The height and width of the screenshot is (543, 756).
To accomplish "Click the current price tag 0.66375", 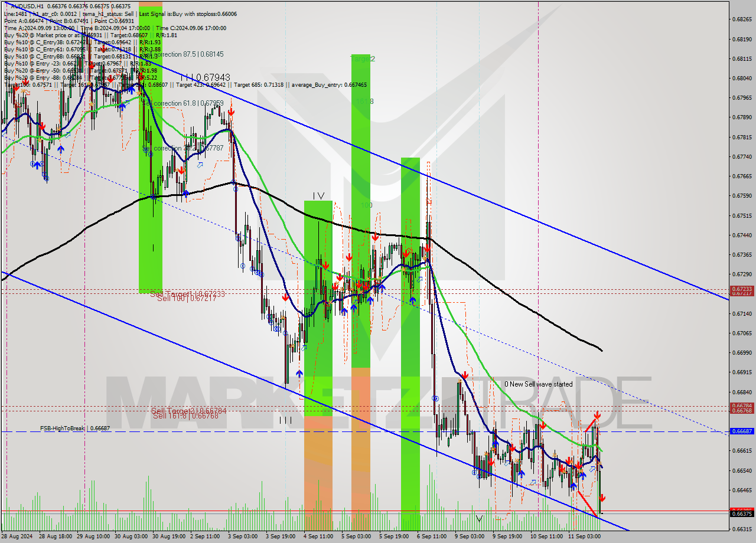I will [x=742, y=514].
